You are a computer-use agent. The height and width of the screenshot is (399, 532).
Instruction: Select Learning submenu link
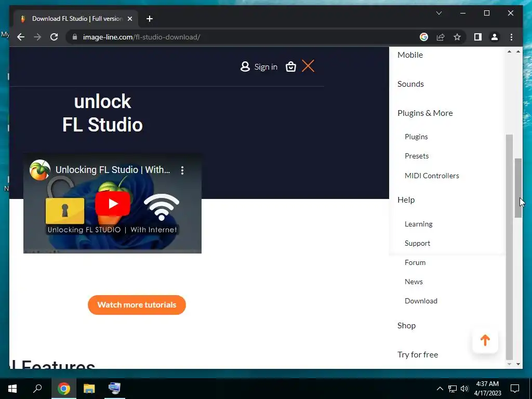coord(418,224)
